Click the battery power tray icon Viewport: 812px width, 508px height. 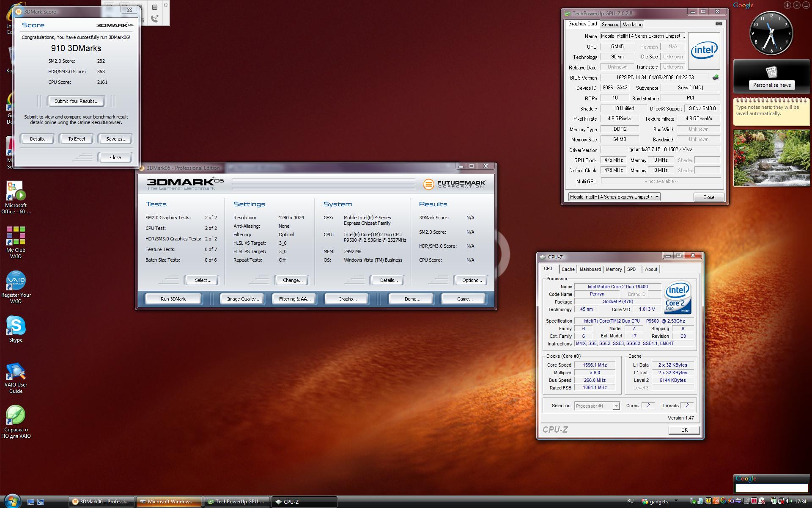(773, 501)
